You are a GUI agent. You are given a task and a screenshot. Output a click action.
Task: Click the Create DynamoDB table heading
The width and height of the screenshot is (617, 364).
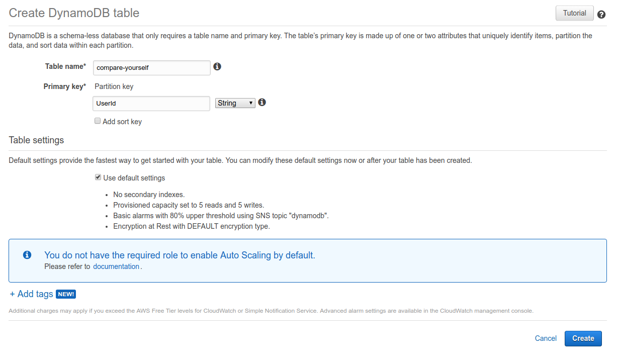pyautogui.click(x=74, y=13)
